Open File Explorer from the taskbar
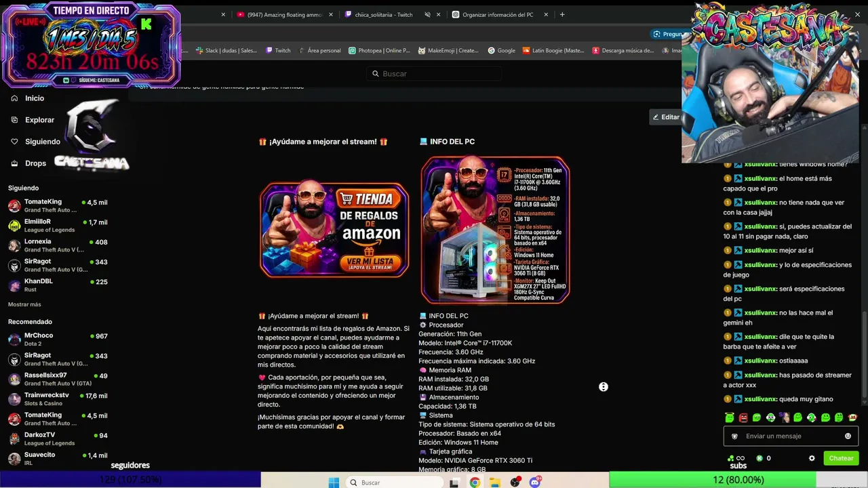 click(495, 483)
